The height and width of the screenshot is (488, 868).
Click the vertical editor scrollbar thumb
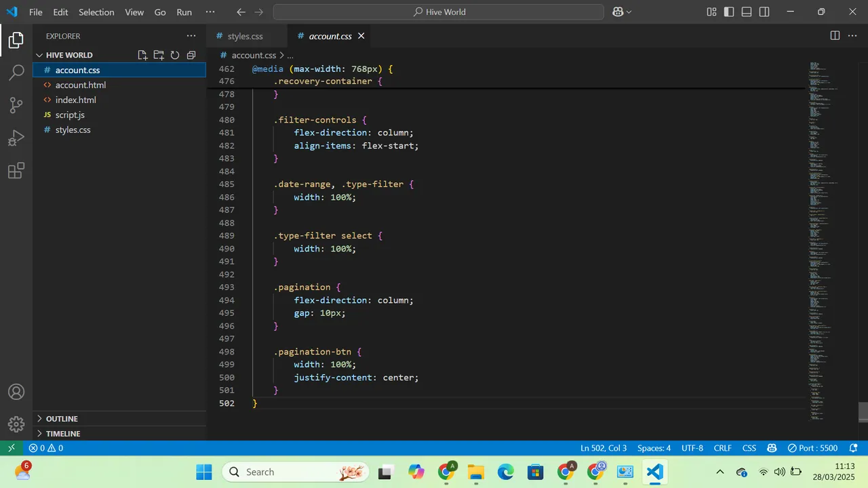pos(863,411)
